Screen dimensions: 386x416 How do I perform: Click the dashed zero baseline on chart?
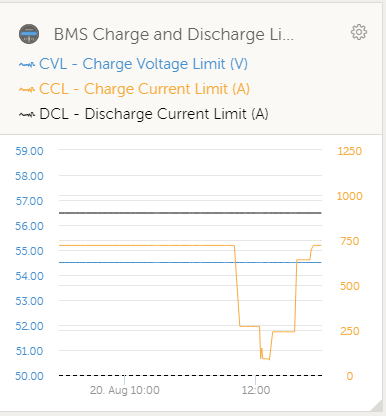coord(190,376)
